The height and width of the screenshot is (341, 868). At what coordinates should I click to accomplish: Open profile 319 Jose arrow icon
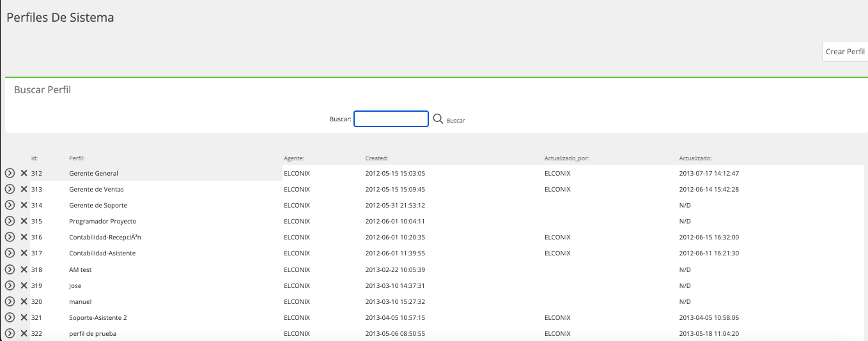point(10,285)
